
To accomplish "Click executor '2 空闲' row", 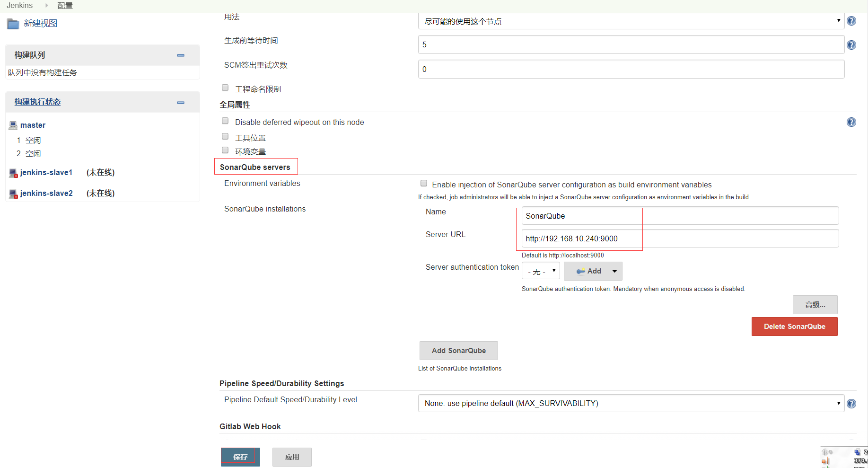I will point(29,154).
